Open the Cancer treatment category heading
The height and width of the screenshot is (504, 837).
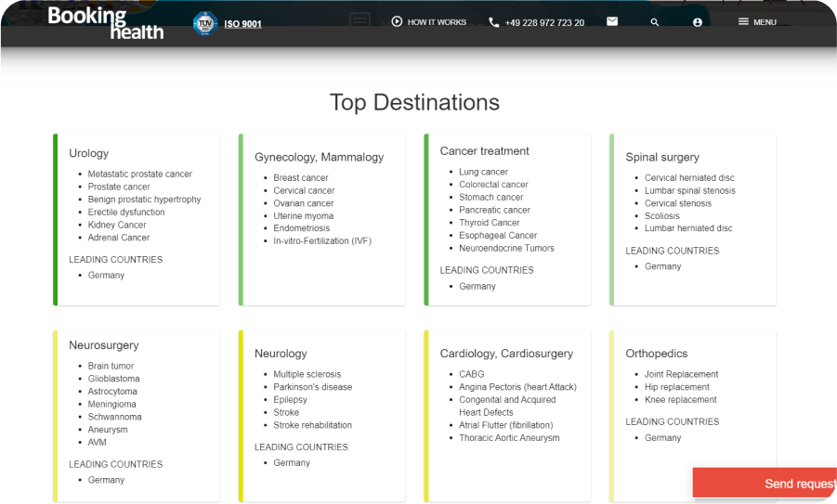(x=484, y=151)
